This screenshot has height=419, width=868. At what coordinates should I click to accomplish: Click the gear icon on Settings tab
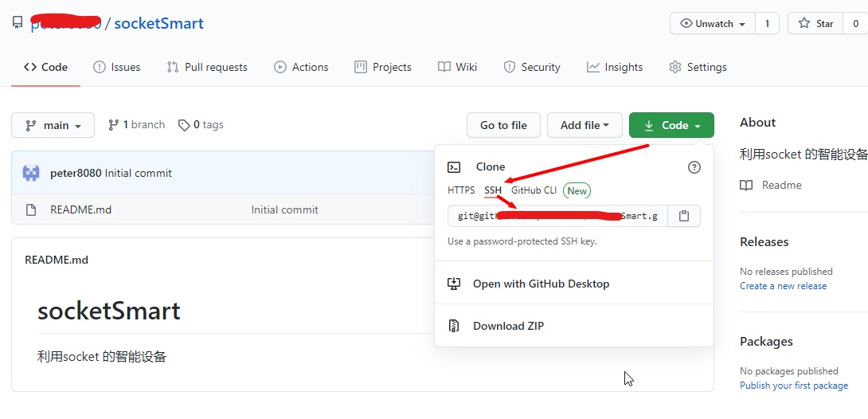click(x=674, y=67)
